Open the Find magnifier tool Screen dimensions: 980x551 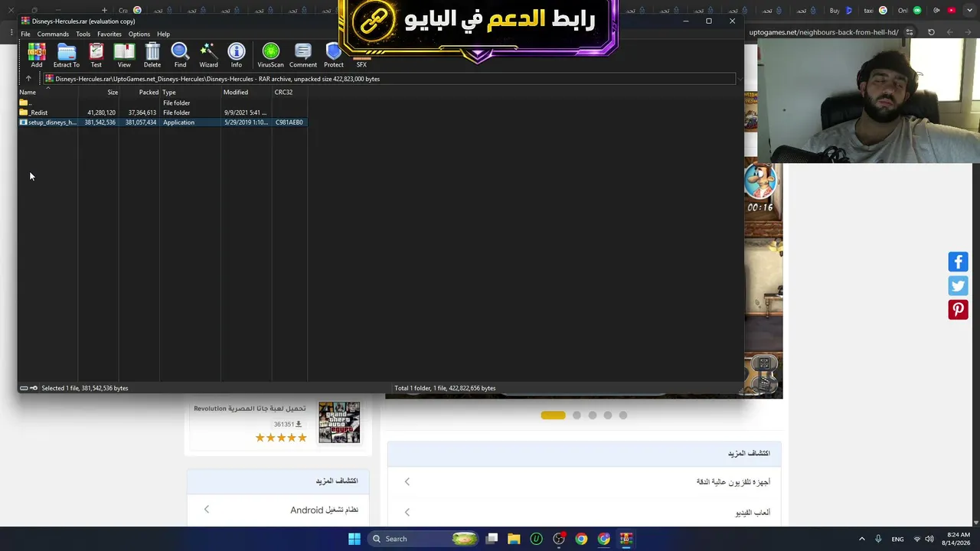point(180,55)
